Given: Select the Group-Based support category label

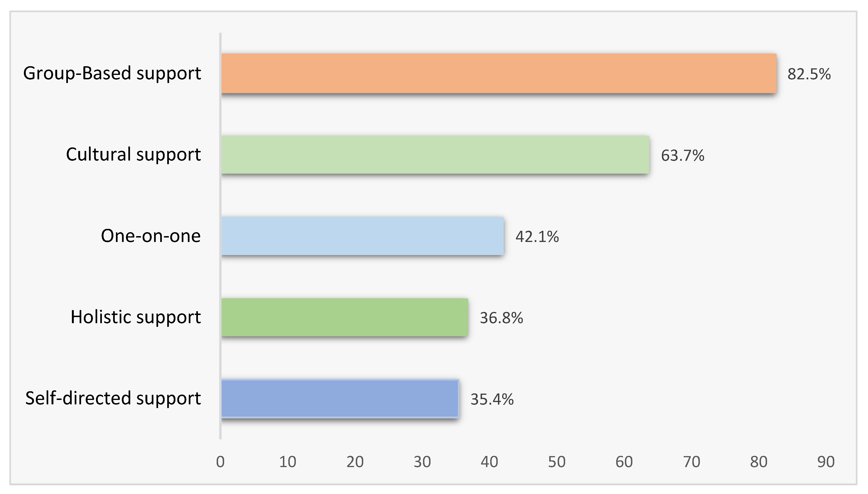Looking at the screenshot, I should (x=112, y=74).
